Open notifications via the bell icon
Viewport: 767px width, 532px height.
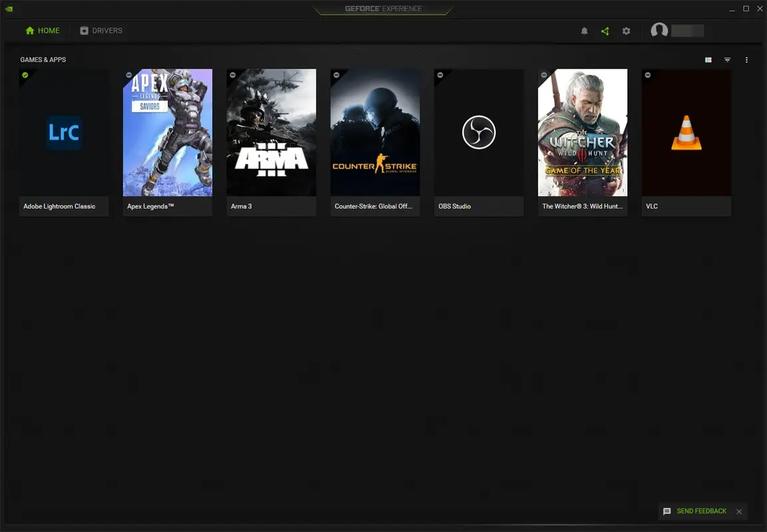click(x=584, y=31)
